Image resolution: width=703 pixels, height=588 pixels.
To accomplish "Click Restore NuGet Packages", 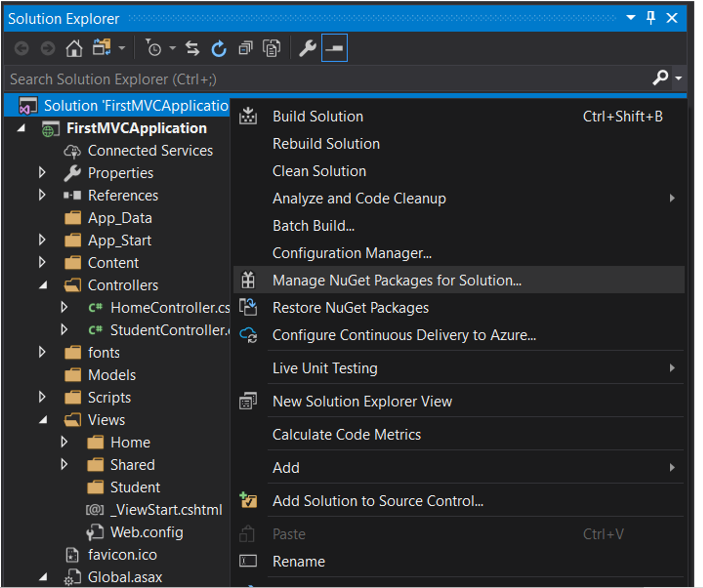I will pyautogui.click(x=350, y=308).
